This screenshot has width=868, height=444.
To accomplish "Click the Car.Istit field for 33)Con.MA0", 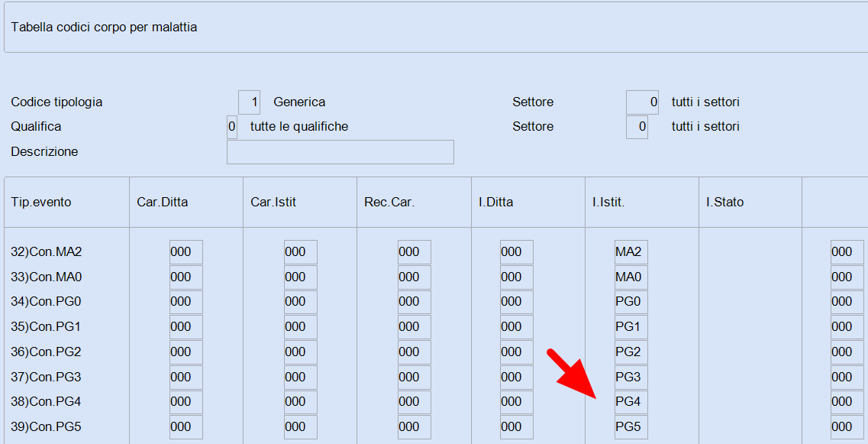I will (301, 277).
